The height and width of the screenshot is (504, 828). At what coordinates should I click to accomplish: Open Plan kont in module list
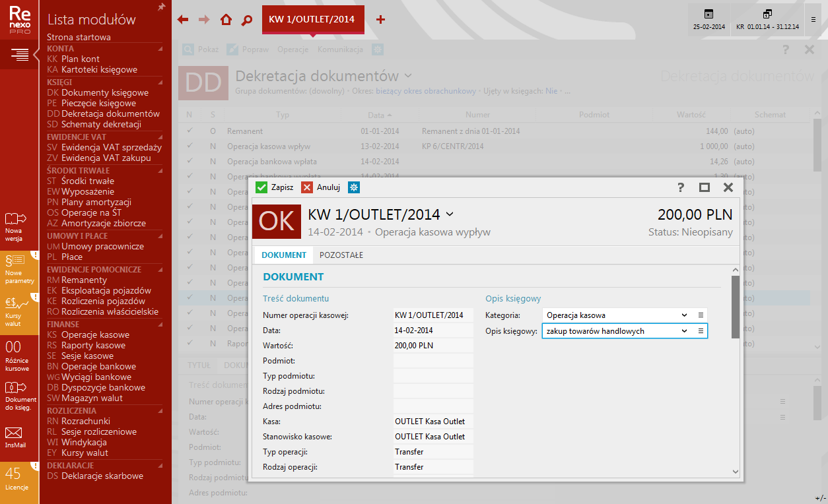pyautogui.click(x=80, y=59)
